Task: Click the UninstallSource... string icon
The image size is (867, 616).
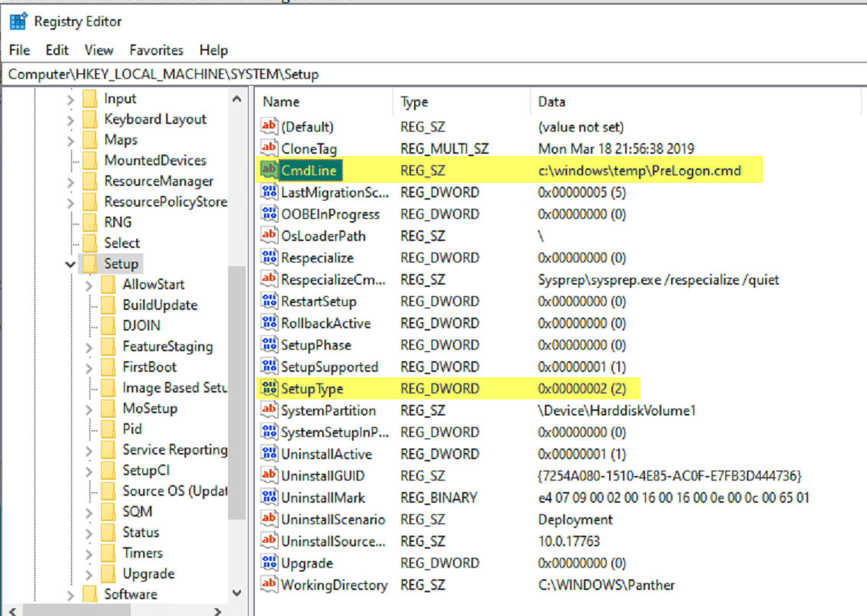Action: click(x=269, y=541)
